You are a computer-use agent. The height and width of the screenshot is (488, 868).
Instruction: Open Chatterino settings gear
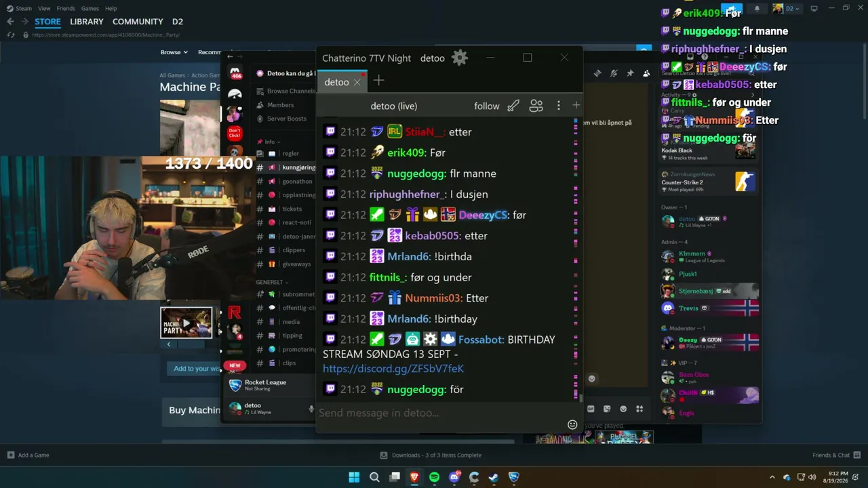[460, 58]
